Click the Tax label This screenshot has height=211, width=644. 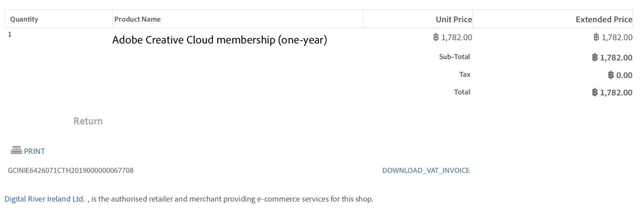pos(464,74)
